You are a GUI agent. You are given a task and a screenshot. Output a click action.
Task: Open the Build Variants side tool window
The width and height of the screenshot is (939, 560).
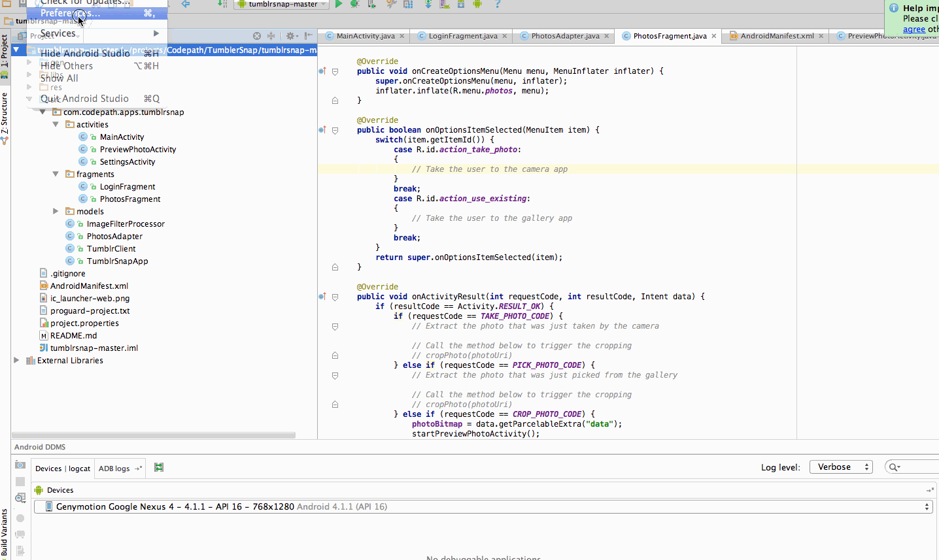coord(5,533)
